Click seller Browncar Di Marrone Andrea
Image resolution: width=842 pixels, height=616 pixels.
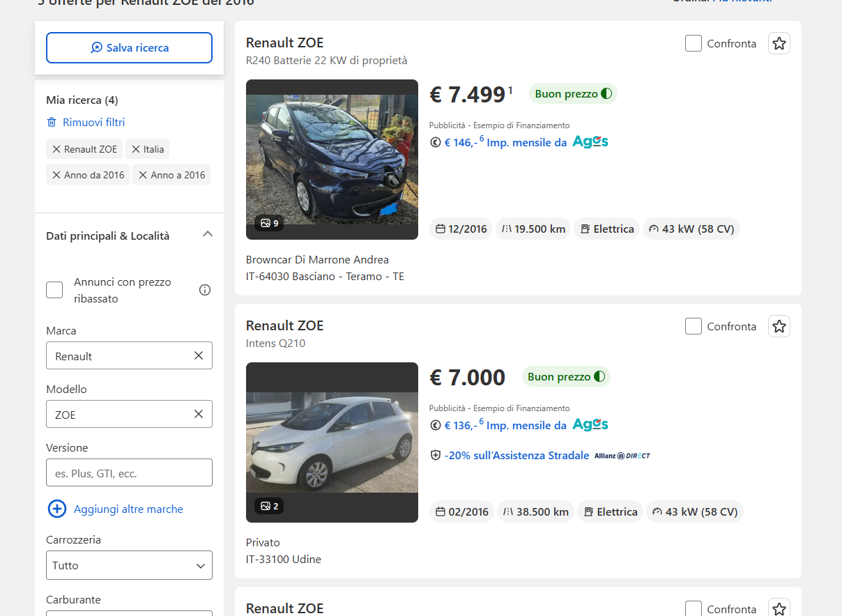click(x=317, y=260)
